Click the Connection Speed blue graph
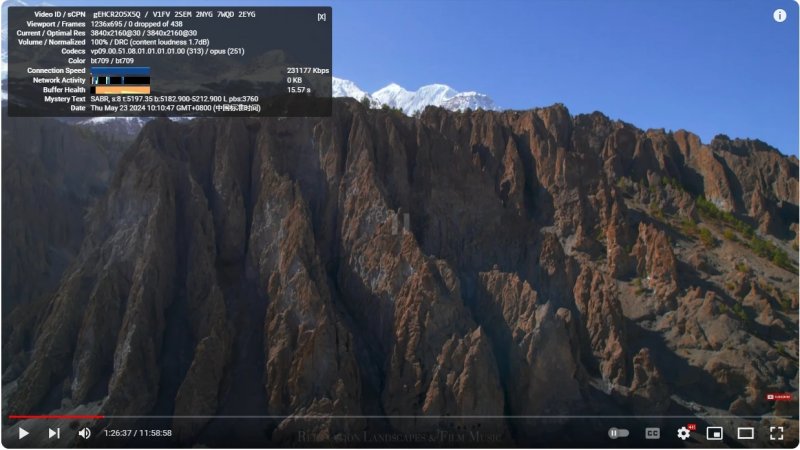 tap(120, 70)
